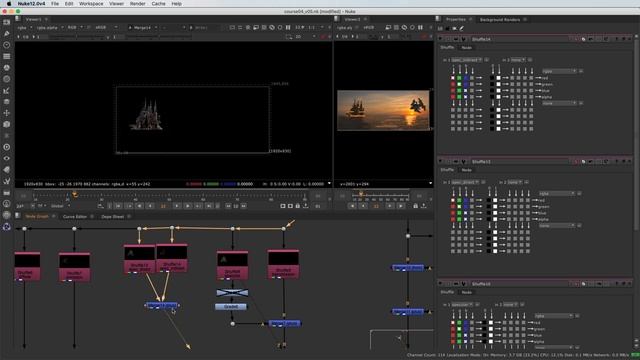Collapse the Shuffle13 properties panel
The height and width of the screenshot is (360, 640).
[x=440, y=162]
